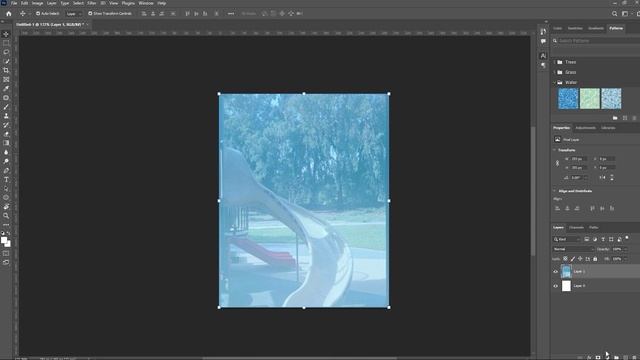Filter layers by type (T) icon

tap(603, 239)
